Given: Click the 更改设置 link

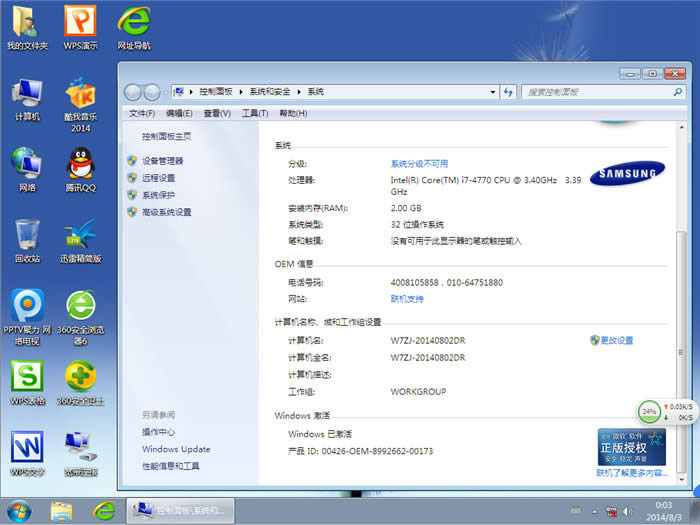Looking at the screenshot, I should click(x=616, y=341).
